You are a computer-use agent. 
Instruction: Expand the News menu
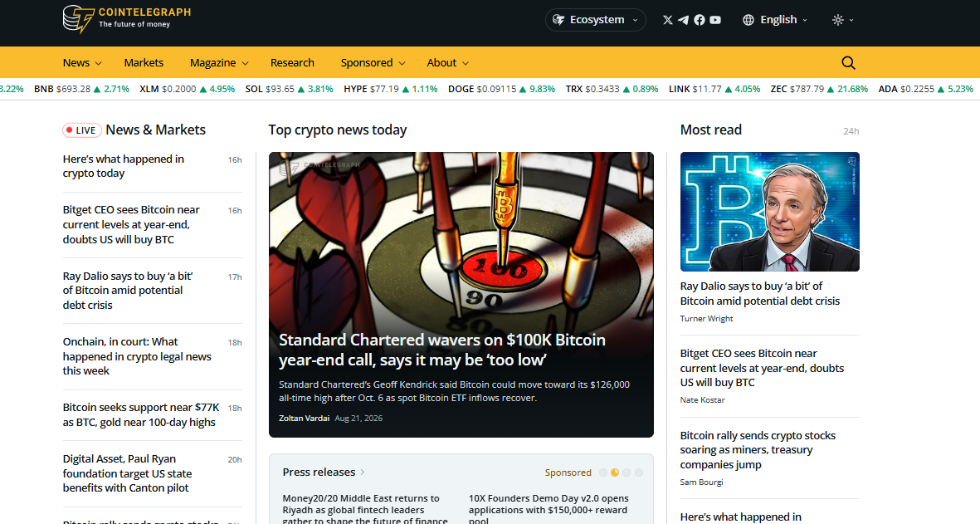pos(82,62)
